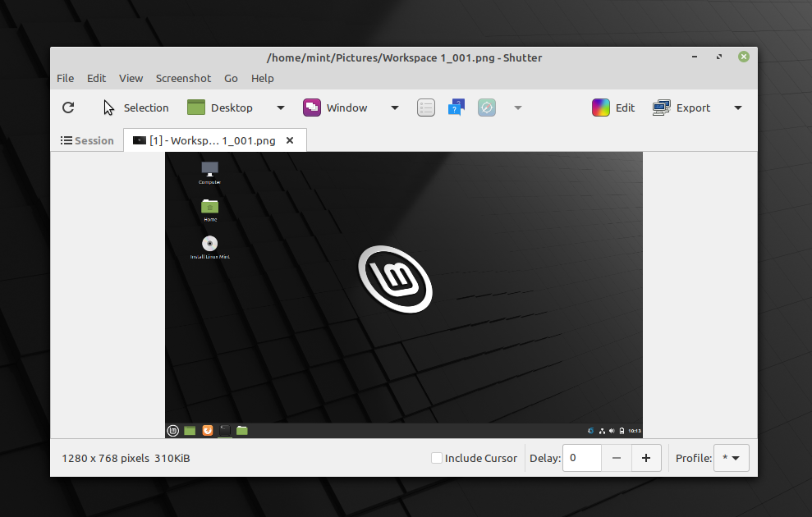Viewport: 812px width, 517px height.
Task: Capture the entire Desktop
Action: point(220,108)
